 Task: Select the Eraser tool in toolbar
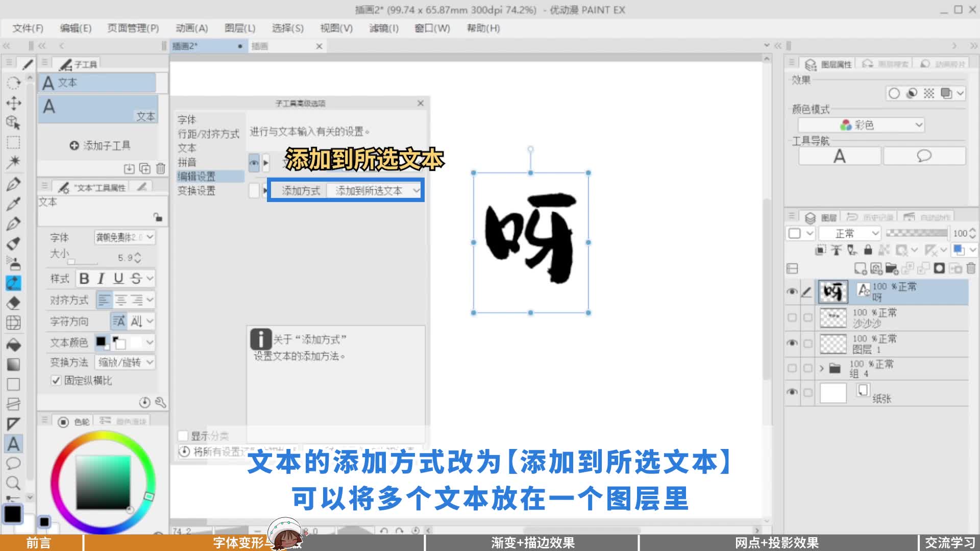[x=14, y=303]
